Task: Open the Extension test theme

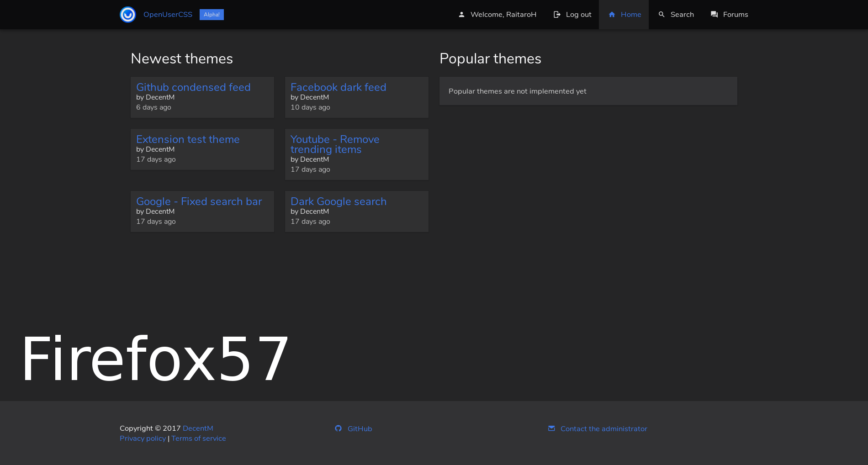Action: click(x=188, y=139)
